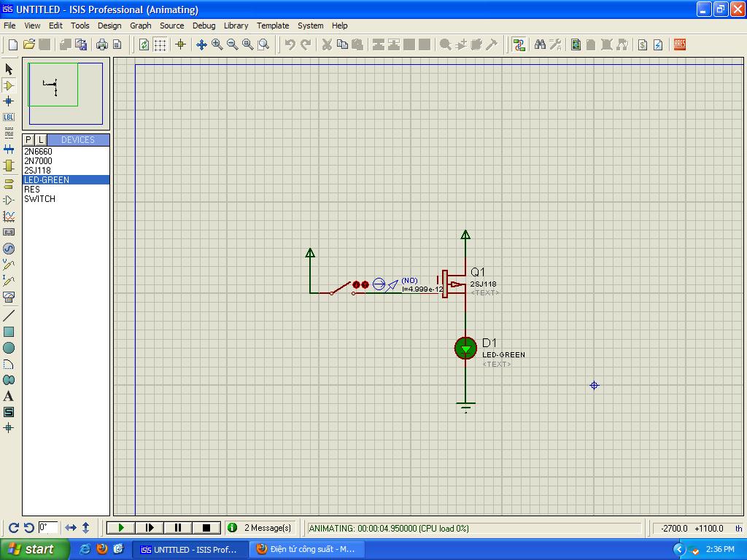
Task: Click the Wire Autorouter icon
Action: pyautogui.click(x=519, y=44)
